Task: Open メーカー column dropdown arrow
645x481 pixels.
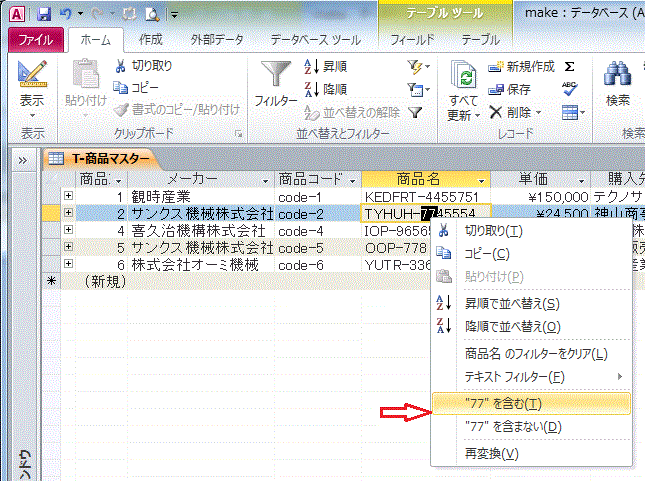Action: [265, 181]
